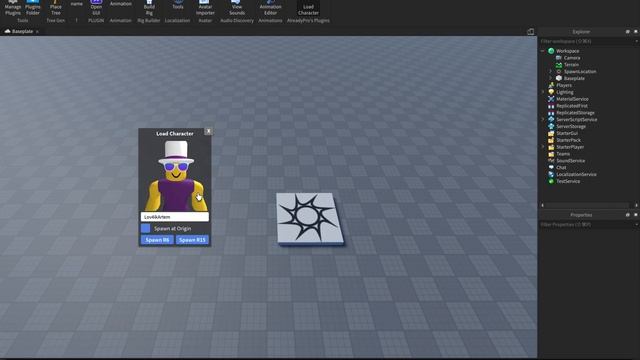Expand the Baseplate node in Explorer

550,78
